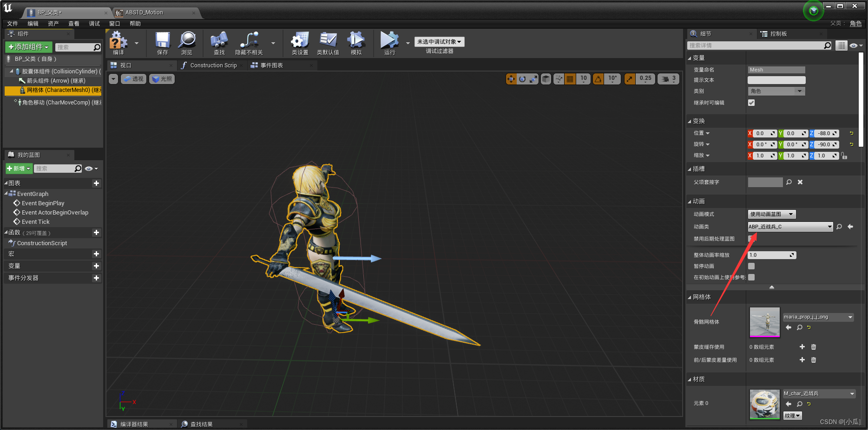
Task: Click the 透视 viewport mode button
Action: point(134,79)
